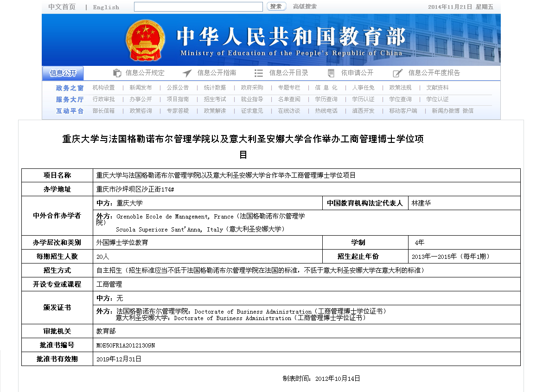Open 移动客户端 link
The width and height of the screenshot is (543, 392).
click(x=403, y=110)
